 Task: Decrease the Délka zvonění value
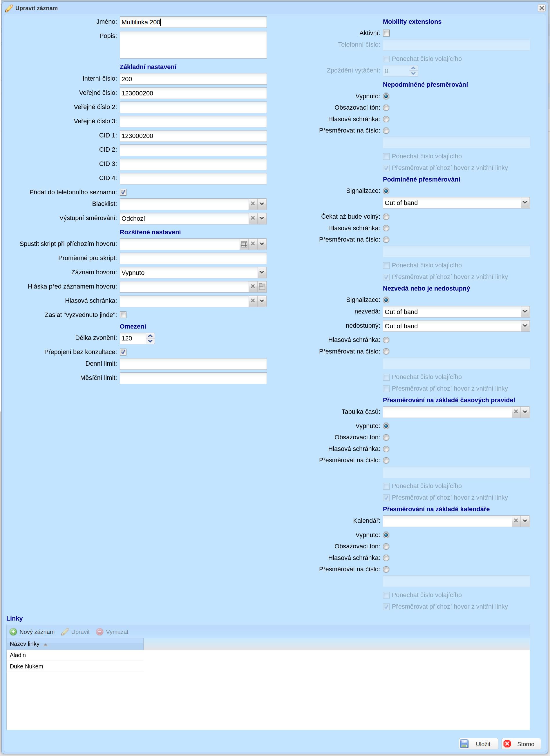click(x=150, y=341)
